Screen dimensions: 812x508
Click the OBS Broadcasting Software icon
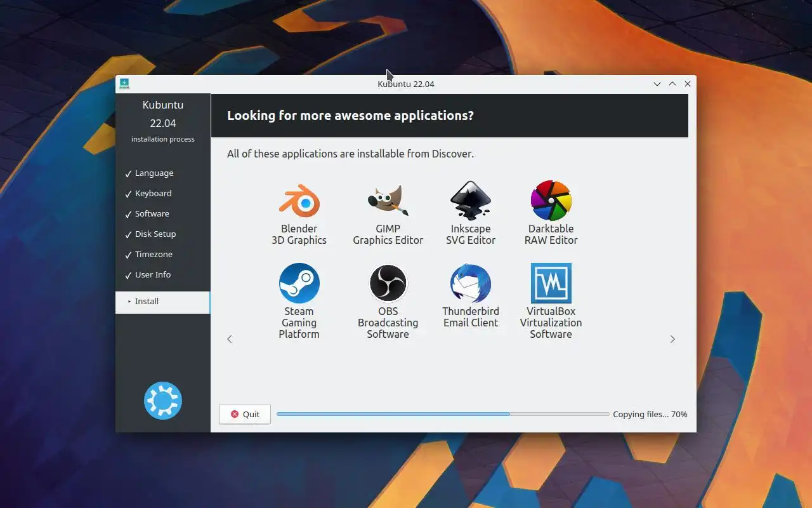(x=388, y=283)
